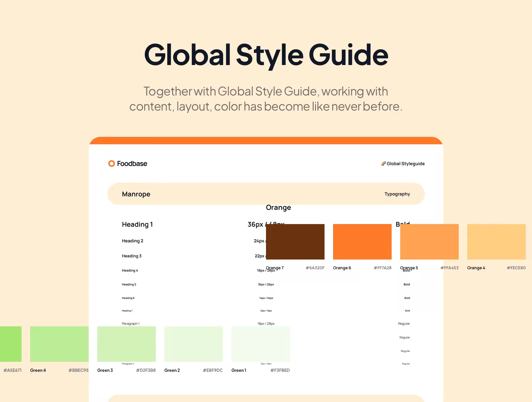Click the #A5E671 hex code
This screenshot has height=402, width=532.
point(12,370)
